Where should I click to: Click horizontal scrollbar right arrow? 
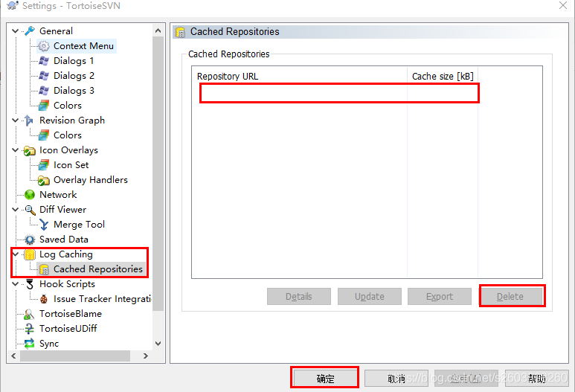click(x=146, y=356)
